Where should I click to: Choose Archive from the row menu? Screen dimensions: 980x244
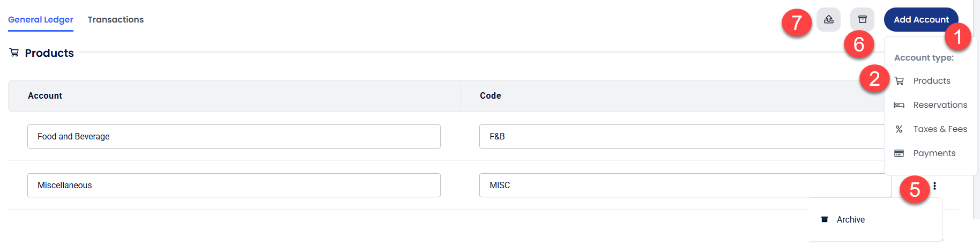850,220
